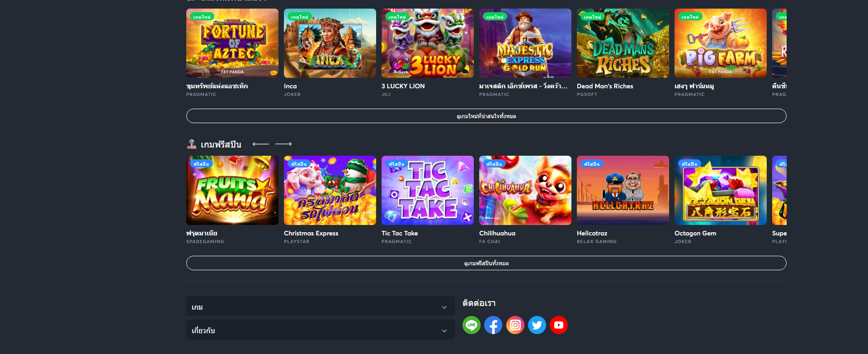The image size is (868, 354).
Task: Click the Tic Tac Take title text
Action: [x=400, y=233]
